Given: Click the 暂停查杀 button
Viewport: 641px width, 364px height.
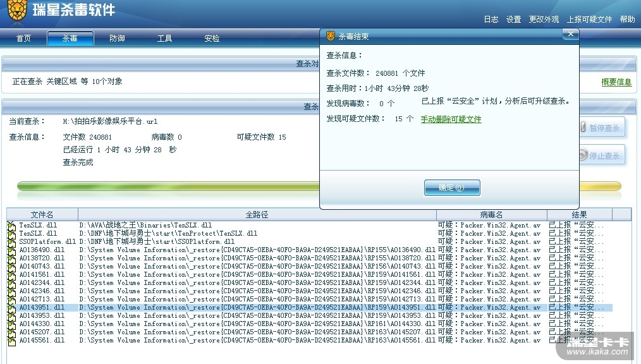Looking at the screenshot, I should [602, 128].
